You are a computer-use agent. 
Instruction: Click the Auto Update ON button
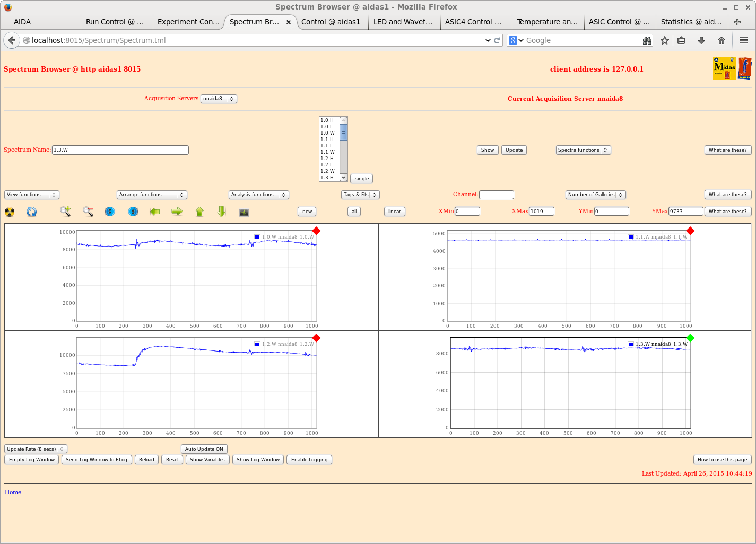(x=204, y=449)
